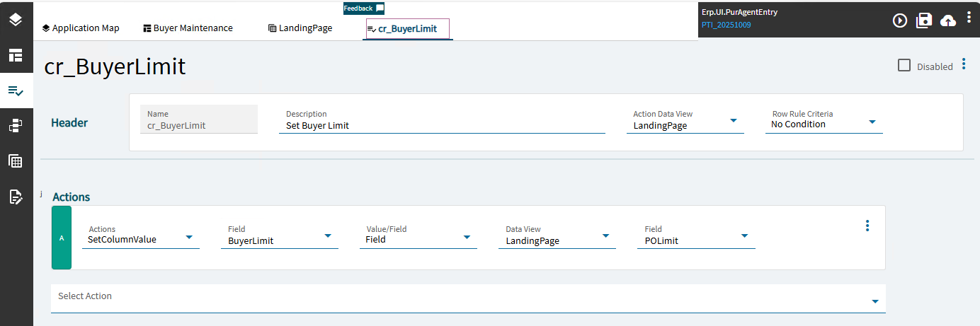Click the Description input field

442,120
